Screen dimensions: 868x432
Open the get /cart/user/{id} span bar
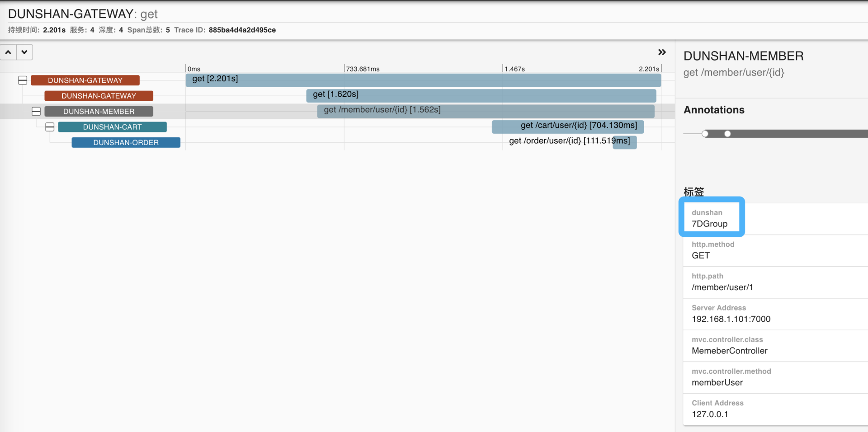pyautogui.click(x=568, y=127)
